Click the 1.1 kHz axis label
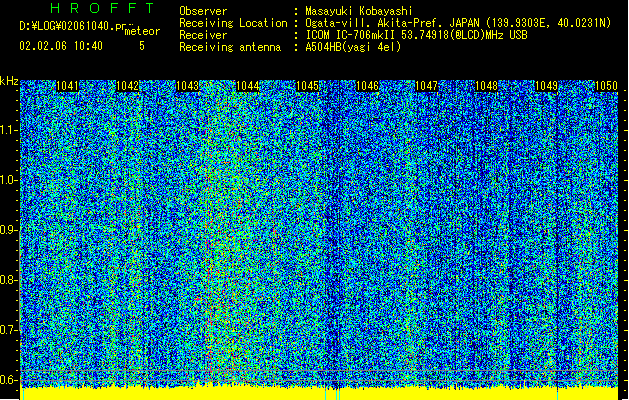Screen dimensions: 629x400 pos(9,130)
